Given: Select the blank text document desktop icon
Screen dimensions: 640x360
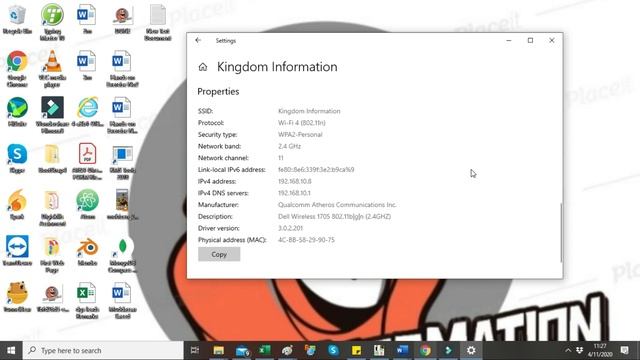Looking at the screenshot, I should coord(158,22).
